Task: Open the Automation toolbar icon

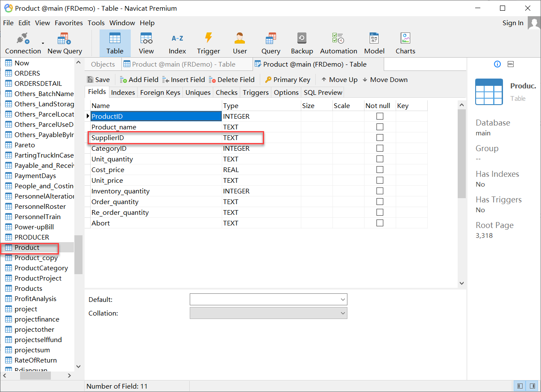Action: [x=338, y=43]
